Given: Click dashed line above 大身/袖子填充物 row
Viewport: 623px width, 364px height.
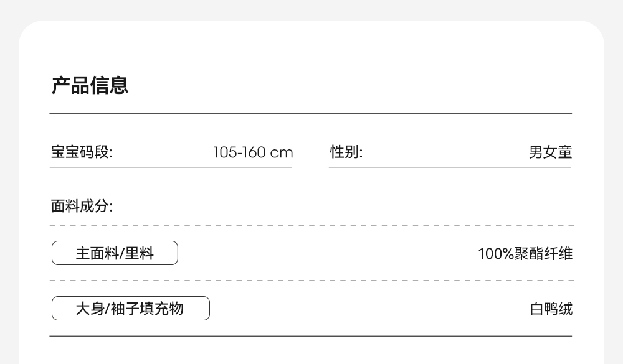Looking at the screenshot, I should pos(310,281).
